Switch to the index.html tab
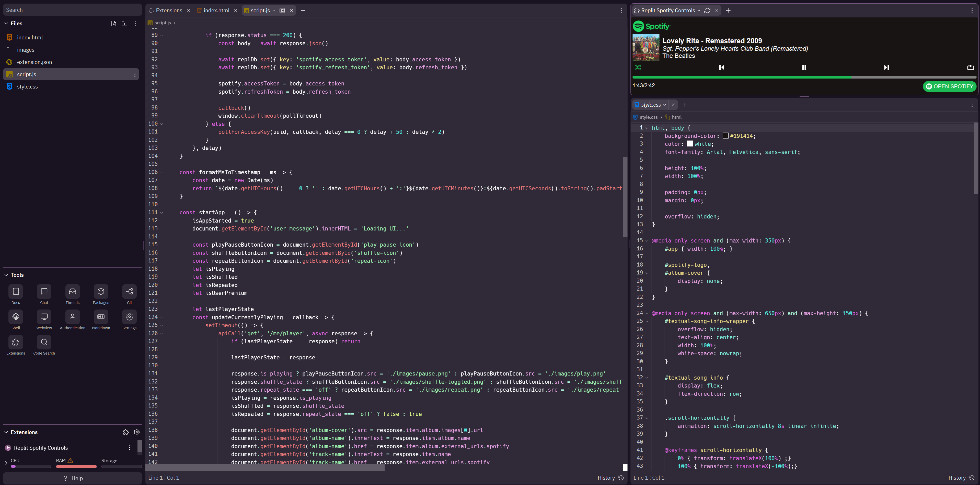 click(216, 11)
